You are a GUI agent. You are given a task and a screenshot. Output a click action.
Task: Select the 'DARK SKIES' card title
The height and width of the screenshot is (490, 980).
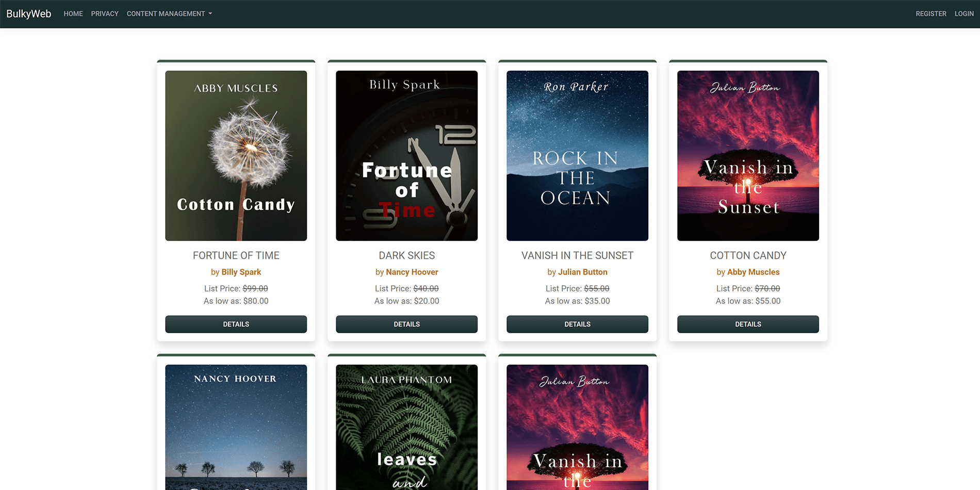(407, 255)
